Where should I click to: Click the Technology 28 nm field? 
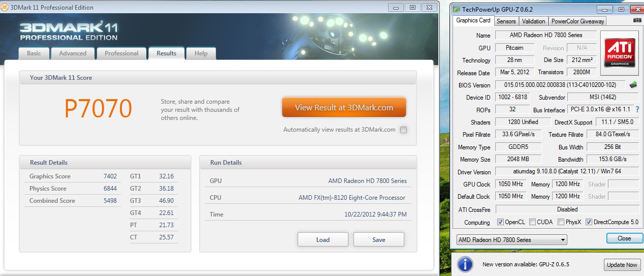(514, 60)
